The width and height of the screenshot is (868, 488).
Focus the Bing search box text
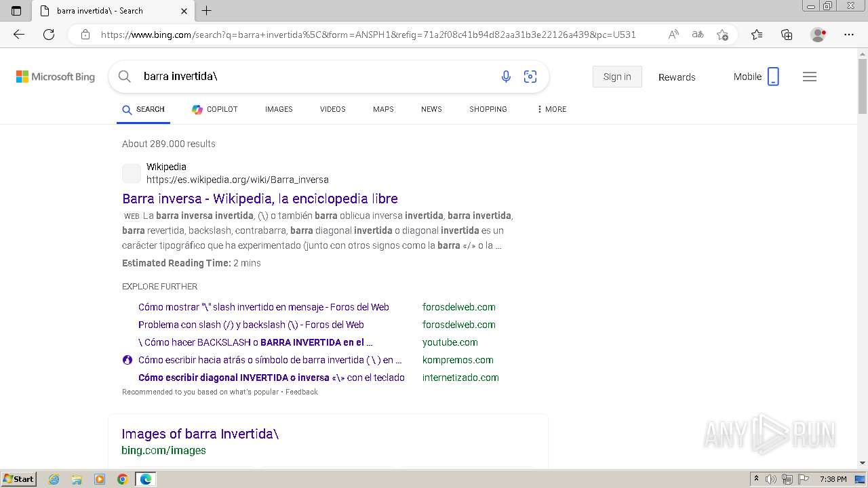click(180, 77)
